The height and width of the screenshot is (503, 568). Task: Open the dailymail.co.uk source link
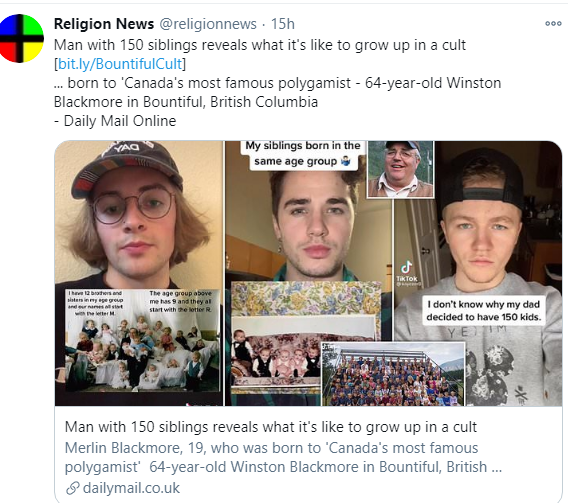point(131,488)
